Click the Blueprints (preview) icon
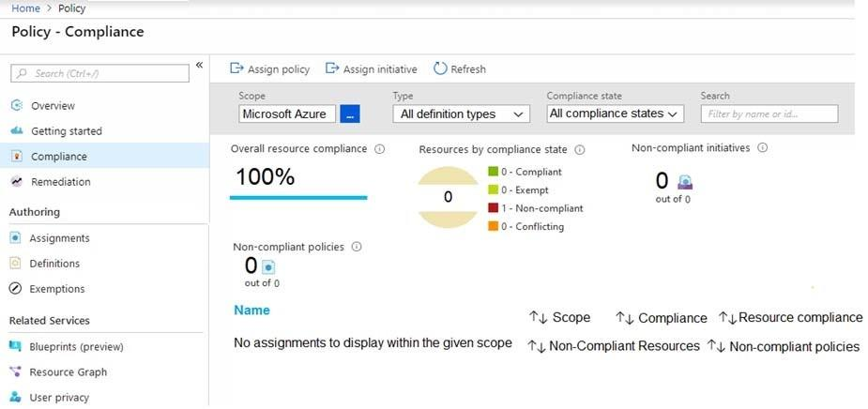 [15, 346]
